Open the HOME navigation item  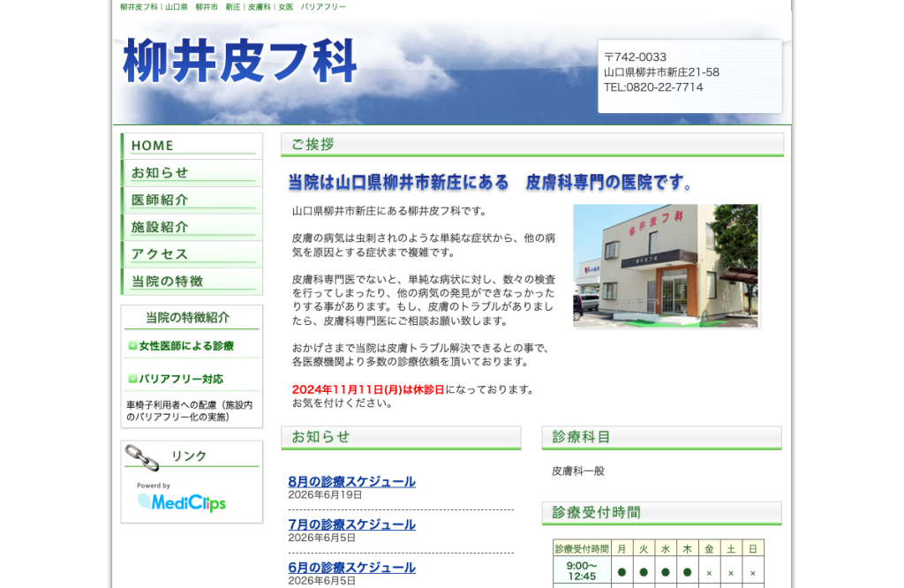click(x=192, y=146)
